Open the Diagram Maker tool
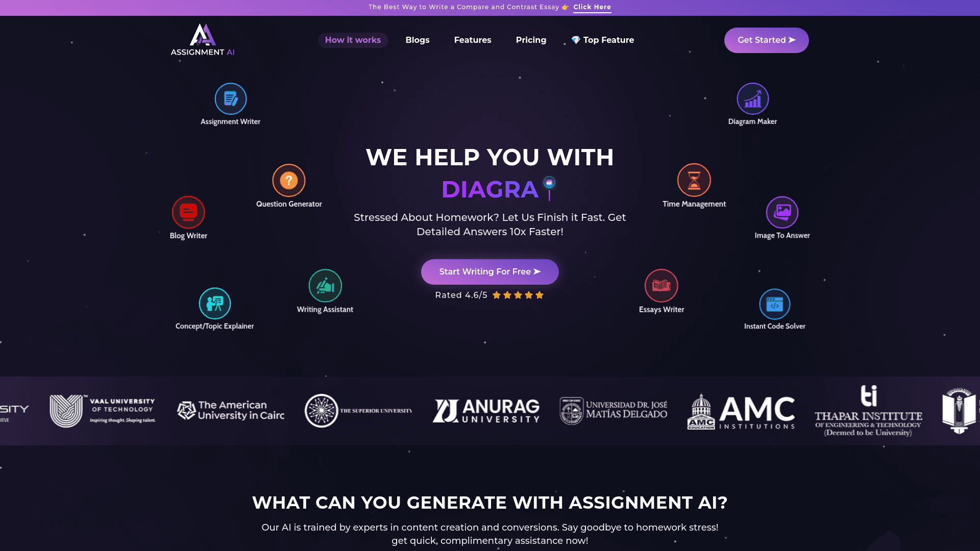The width and height of the screenshot is (980, 551). (752, 99)
